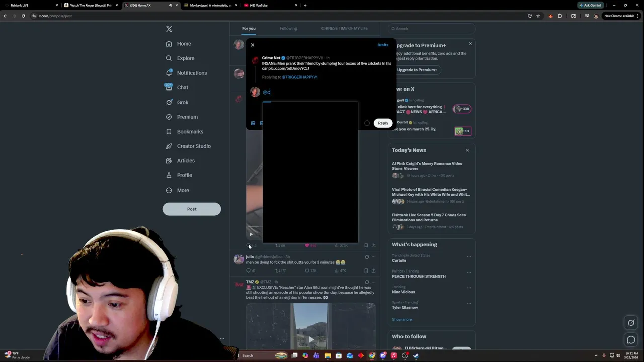Click the Reply button in compose dialog
644x362 pixels.
383,123
